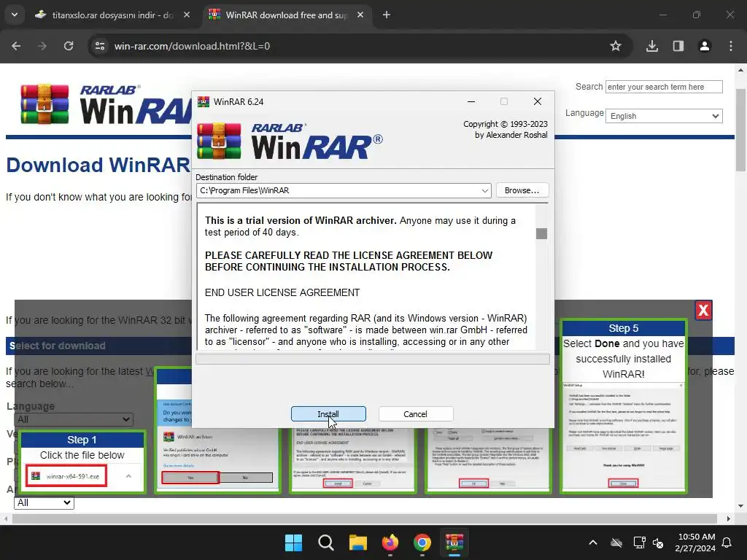The width and height of the screenshot is (747, 560).
Task: Open File Explorer from taskbar
Action: pos(357,542)
